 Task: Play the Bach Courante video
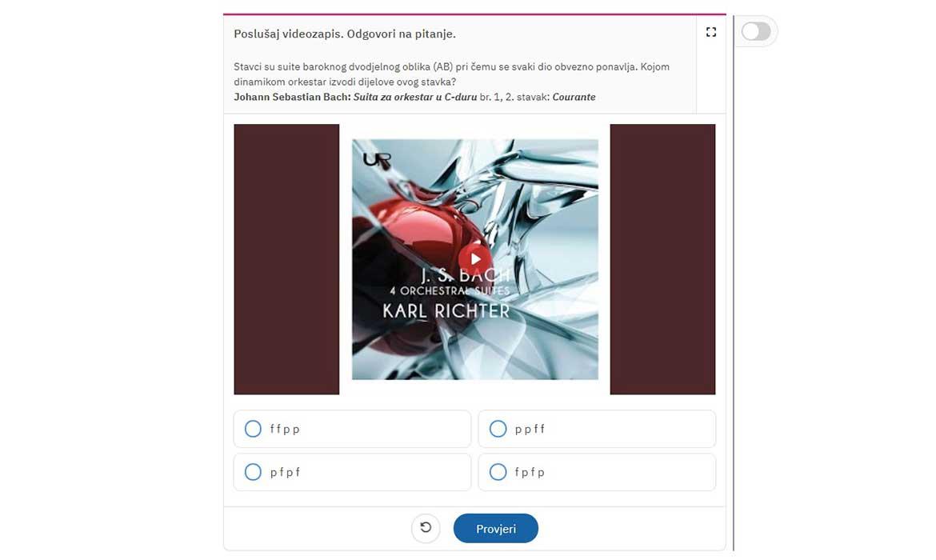tap(475, 259)
